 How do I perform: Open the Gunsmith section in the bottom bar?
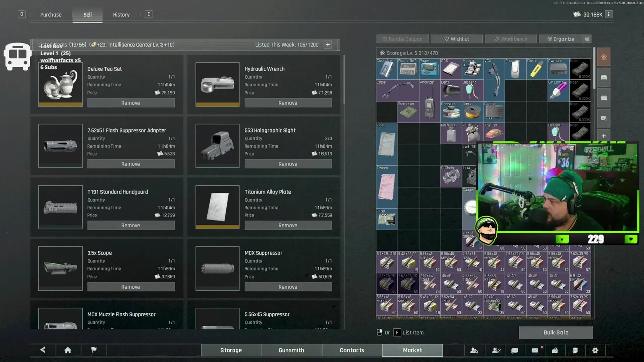(x=291, y=350)
